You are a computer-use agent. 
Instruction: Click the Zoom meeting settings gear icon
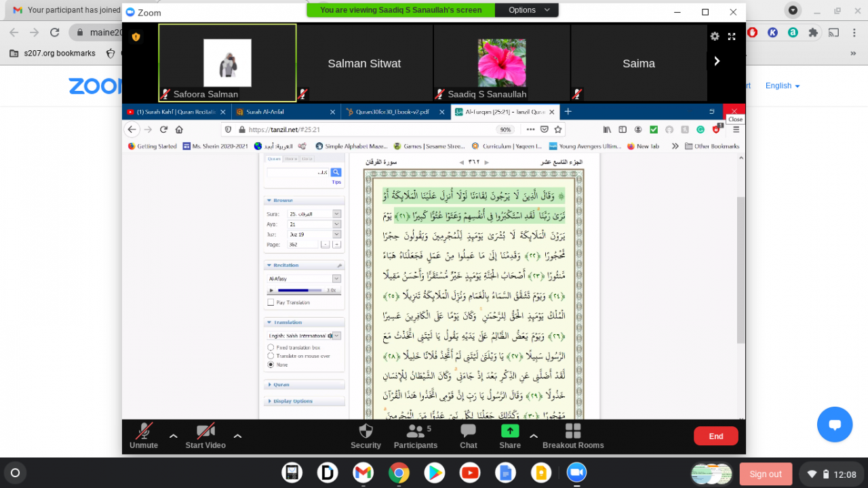tap(715, 37)
